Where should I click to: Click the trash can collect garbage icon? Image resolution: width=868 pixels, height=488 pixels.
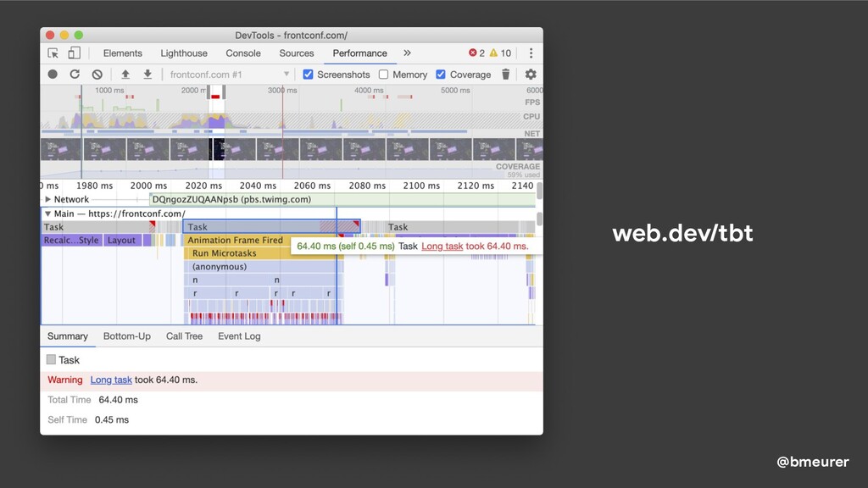[x=505, y=75]
